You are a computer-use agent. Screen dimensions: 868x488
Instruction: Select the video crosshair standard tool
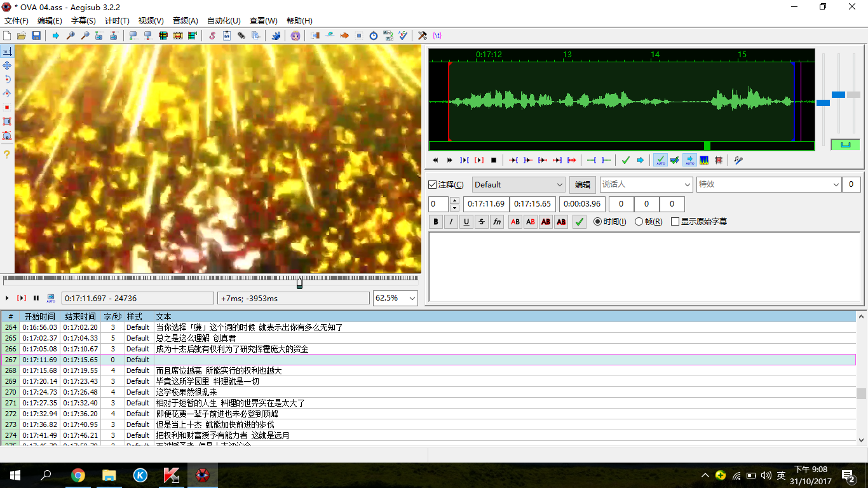[7, 51]
